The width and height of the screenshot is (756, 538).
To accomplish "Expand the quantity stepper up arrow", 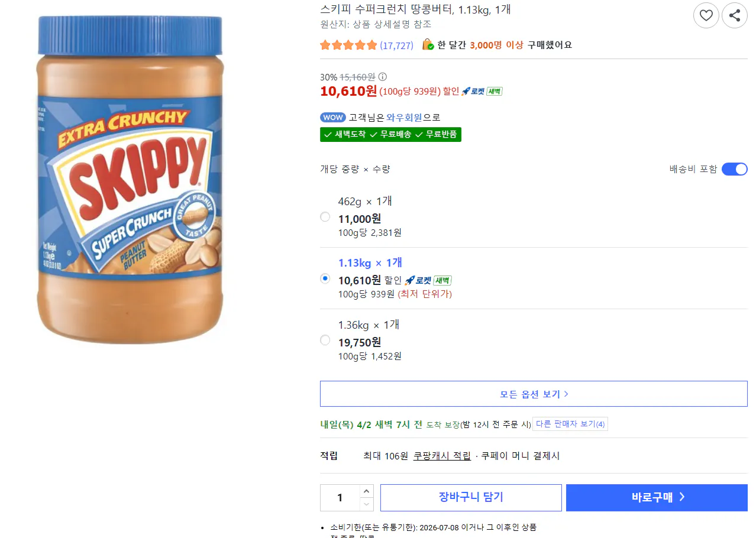I will click(x=367, y=490).
